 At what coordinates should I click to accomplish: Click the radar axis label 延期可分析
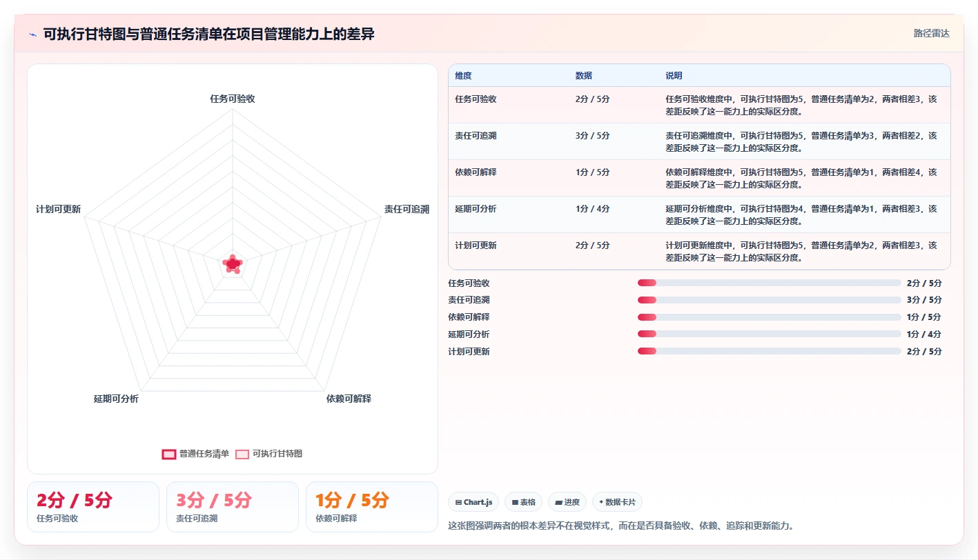116,399
